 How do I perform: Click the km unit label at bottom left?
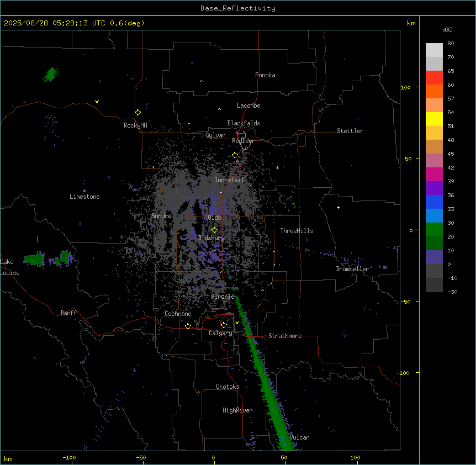coord(8,458)
